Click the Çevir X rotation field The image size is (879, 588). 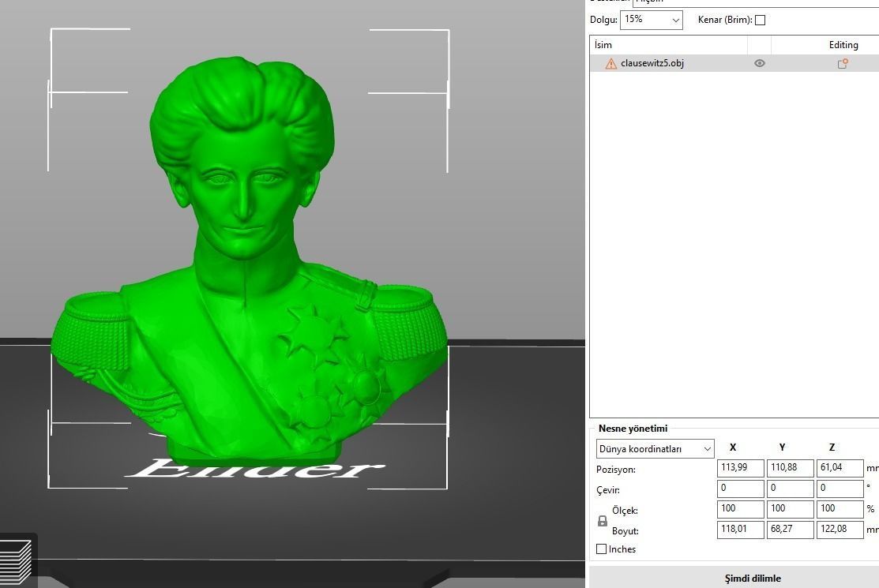point(741,489)
